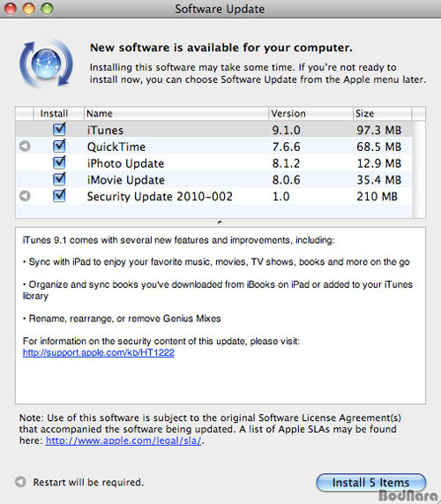Click the 35.4 MB size cell

pyautogui.click(x=379, y=180)
